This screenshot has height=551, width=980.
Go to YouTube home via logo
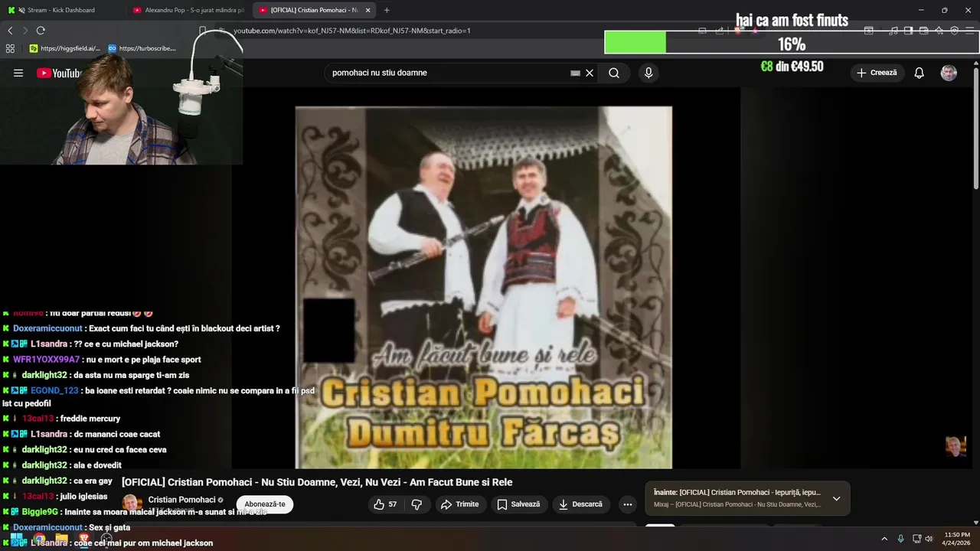click(58, 73)
